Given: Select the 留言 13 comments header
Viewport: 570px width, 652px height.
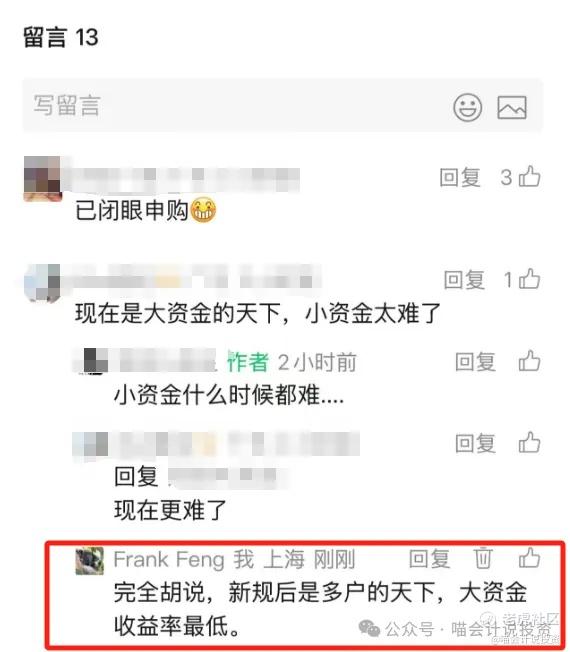Looking at the screenshot, I should pos(61,37).
